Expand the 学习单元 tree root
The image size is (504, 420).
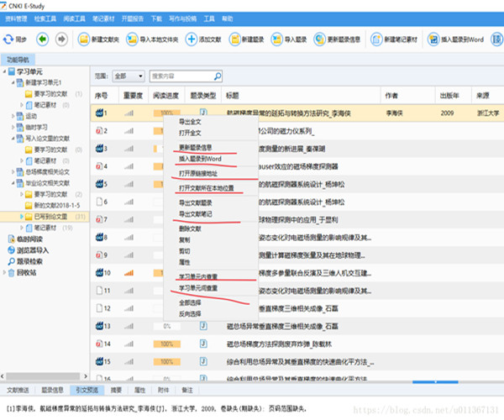pyautogui.click(x=5, y=72)
